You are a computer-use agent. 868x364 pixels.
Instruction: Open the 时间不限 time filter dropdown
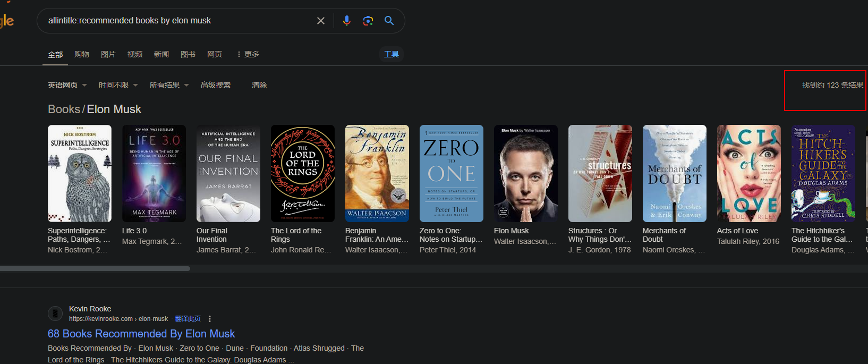coord(118,85)
